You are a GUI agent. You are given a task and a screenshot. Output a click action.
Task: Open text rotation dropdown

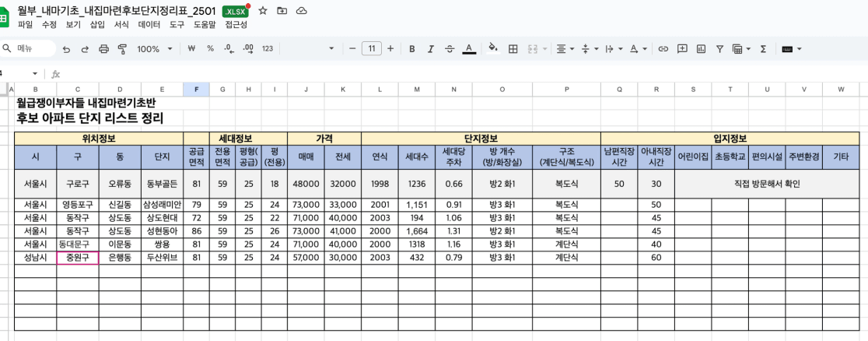(638, 49)
